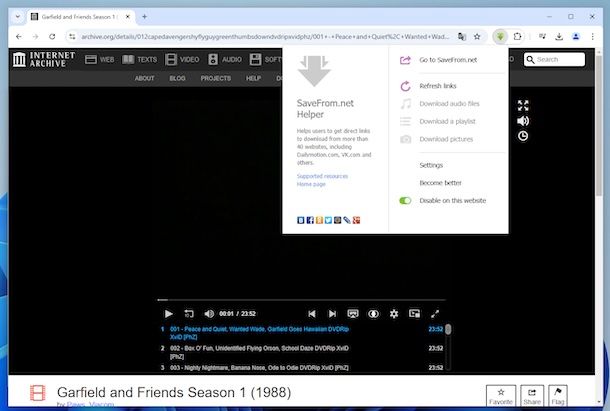
Task: Click the Flag button
Action: pos(557,395)
